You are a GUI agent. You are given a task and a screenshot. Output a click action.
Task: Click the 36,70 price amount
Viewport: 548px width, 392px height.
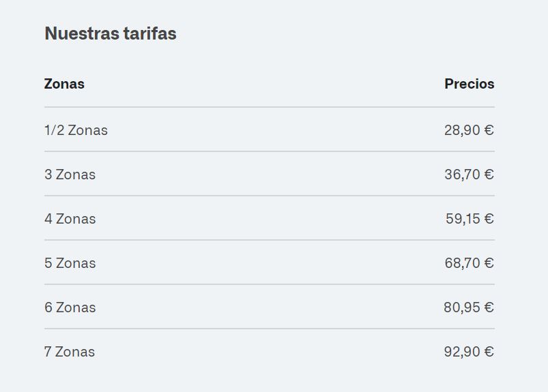pyautogui.click(x=462, y=175)
